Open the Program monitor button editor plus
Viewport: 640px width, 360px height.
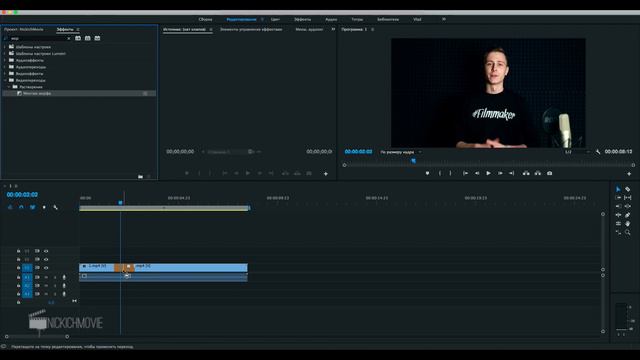click(629, 174)
